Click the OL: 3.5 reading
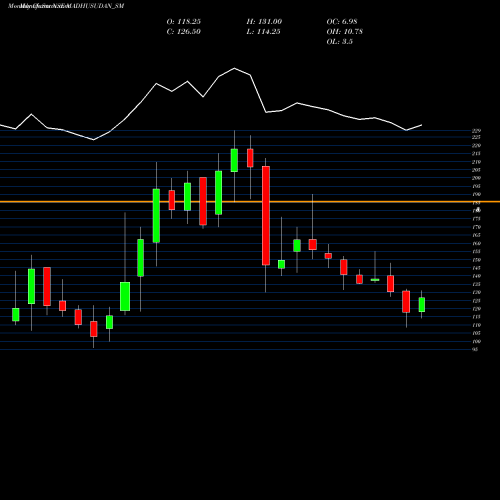Screen dimensions: 500x500 pyautogui.click(x=340, y=42)
